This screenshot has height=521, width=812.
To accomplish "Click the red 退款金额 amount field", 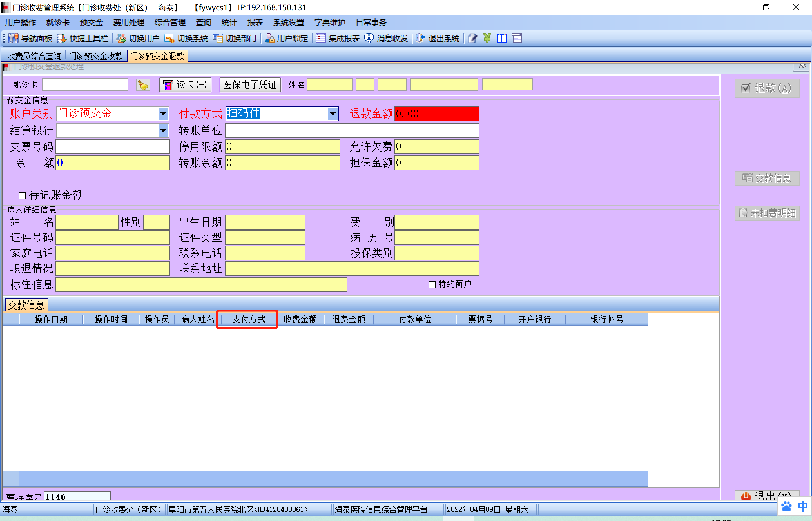I will coord(436,114).
